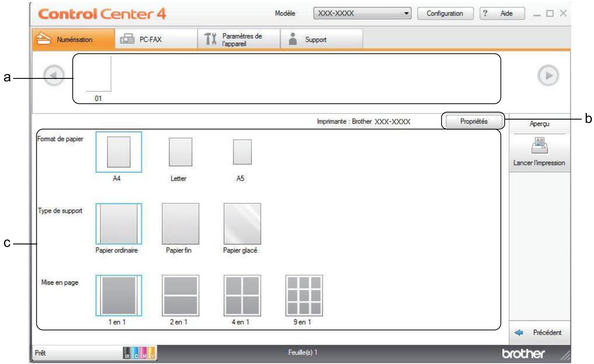Switch to the PC-FAX tab
Viewport: 594px width, 364px height.
(156, 39)
